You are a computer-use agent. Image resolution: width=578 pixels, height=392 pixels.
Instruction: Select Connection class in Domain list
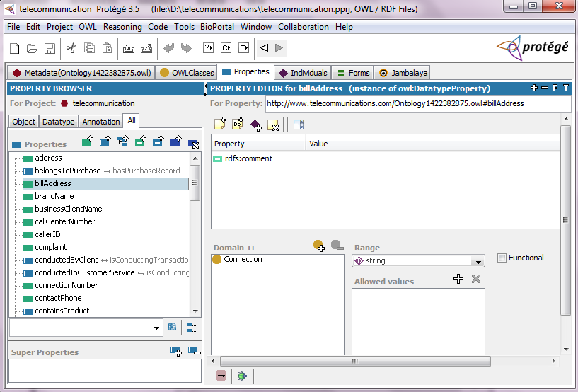coord(243,259)
